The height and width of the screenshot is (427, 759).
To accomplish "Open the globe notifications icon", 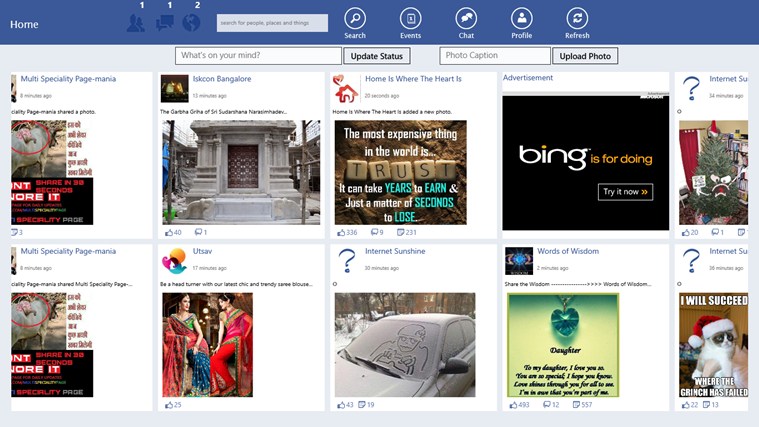I will click(192, 23).
